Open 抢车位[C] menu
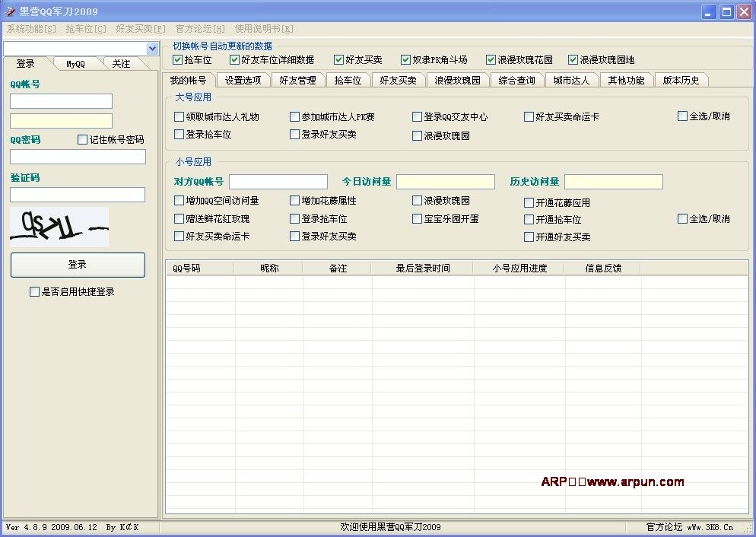The image size is (756, 537). (x=86, y=29)
